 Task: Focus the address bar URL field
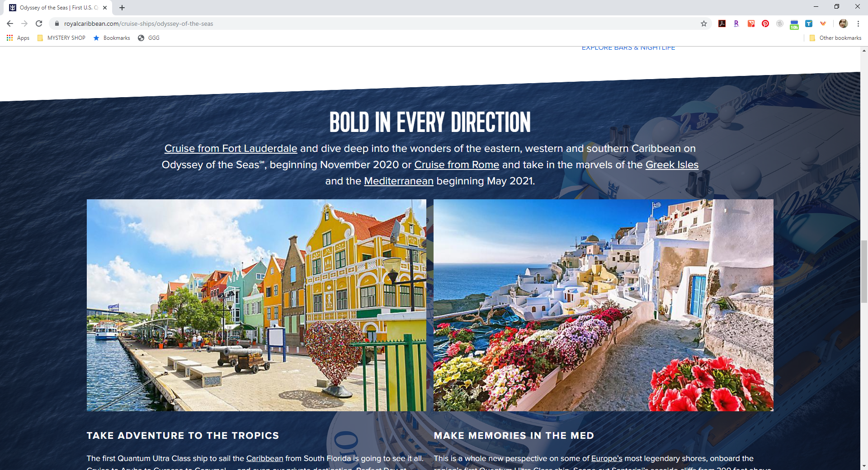pyautogui.click(x=380, y=23)
